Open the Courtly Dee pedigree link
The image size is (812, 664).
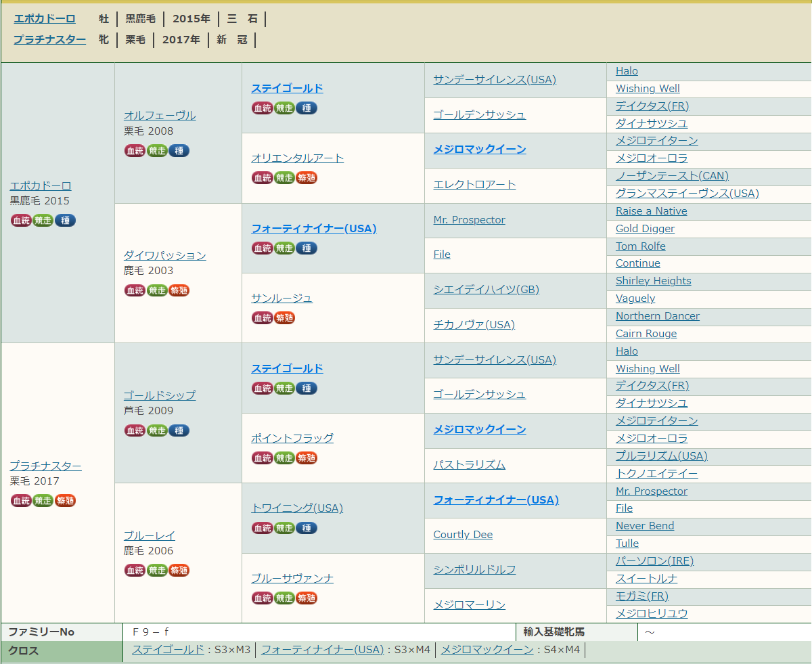pyautogui.click(x=463, y=535)
